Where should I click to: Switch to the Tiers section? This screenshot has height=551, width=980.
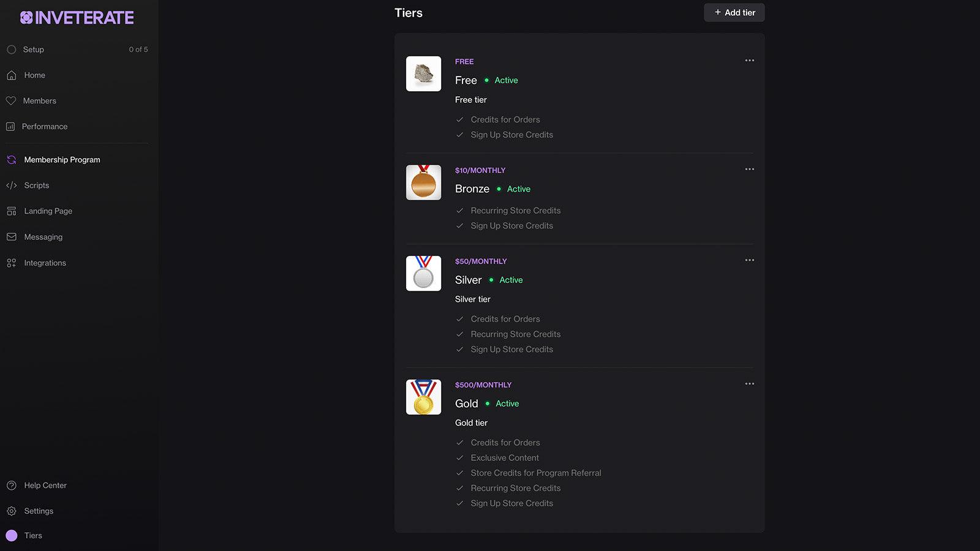point(32,535)
